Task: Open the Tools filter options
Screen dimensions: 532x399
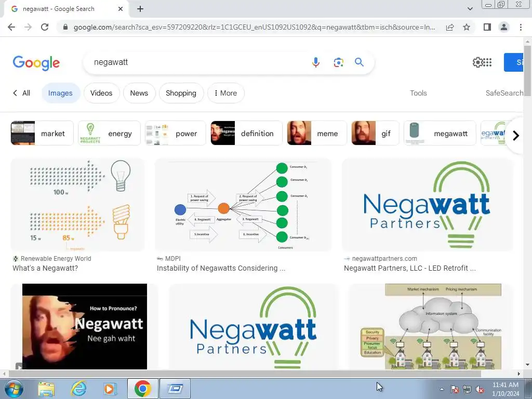Action: coord(418,93)
